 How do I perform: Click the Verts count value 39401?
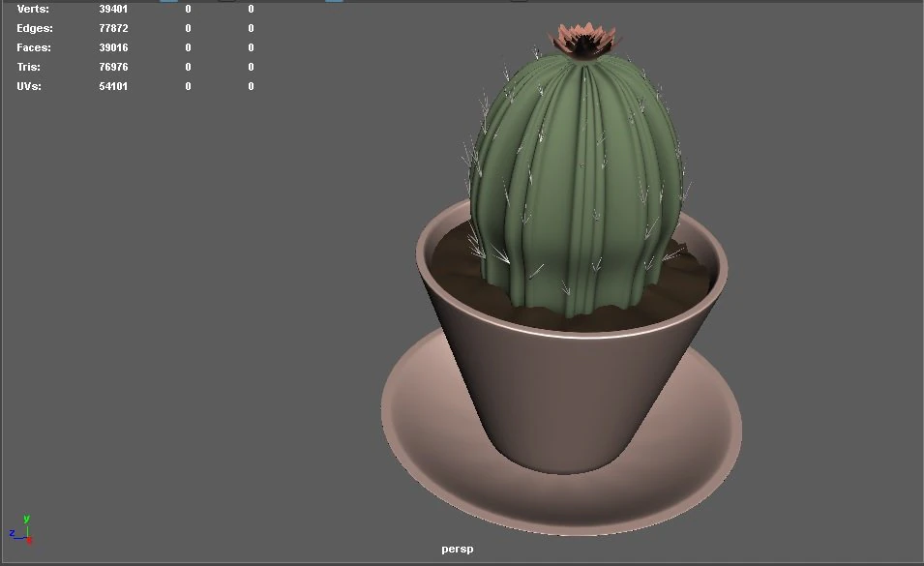(113, 9)
